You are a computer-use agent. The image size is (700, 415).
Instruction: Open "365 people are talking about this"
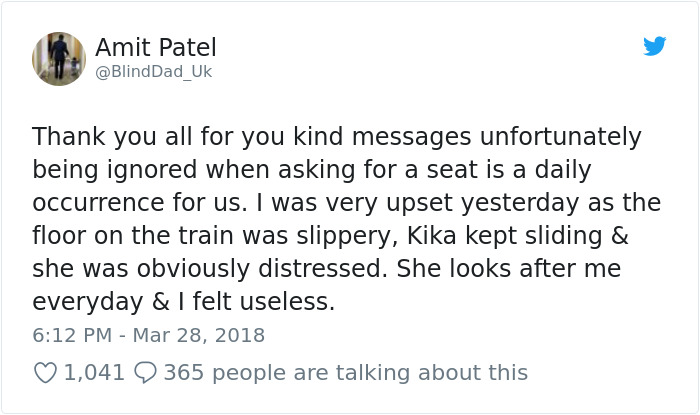pyautogui.click(x=345, y=373)
